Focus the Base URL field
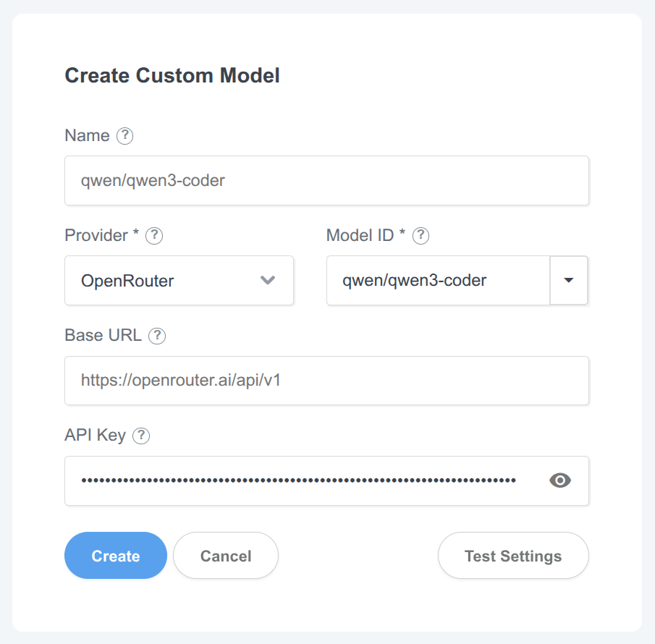The height and width of the screenshot is (644, 655). tap(327, 381)
